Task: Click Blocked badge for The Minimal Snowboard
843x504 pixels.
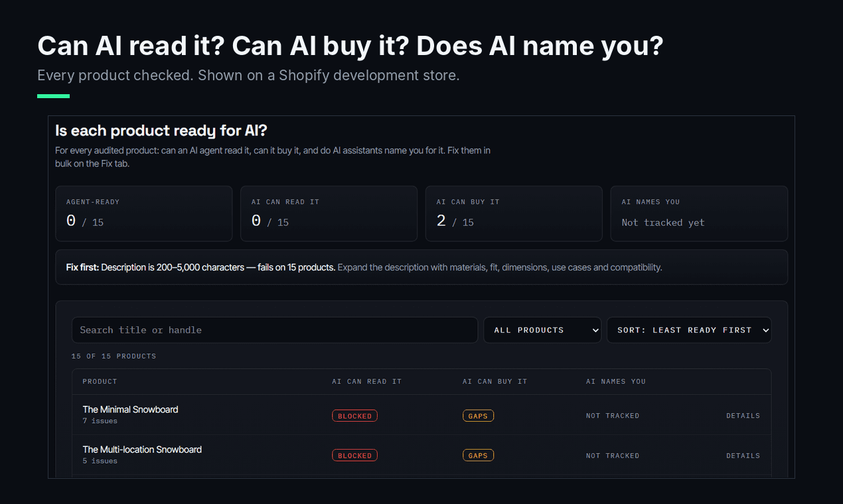Action: (x=354, y=416)
